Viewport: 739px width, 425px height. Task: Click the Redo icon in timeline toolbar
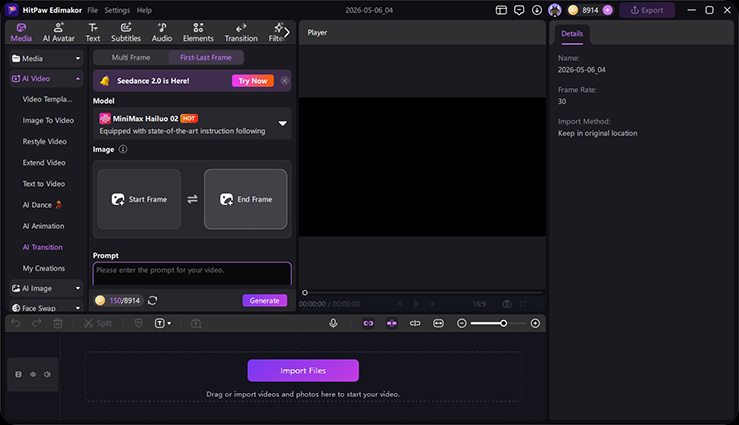(37, 323)
